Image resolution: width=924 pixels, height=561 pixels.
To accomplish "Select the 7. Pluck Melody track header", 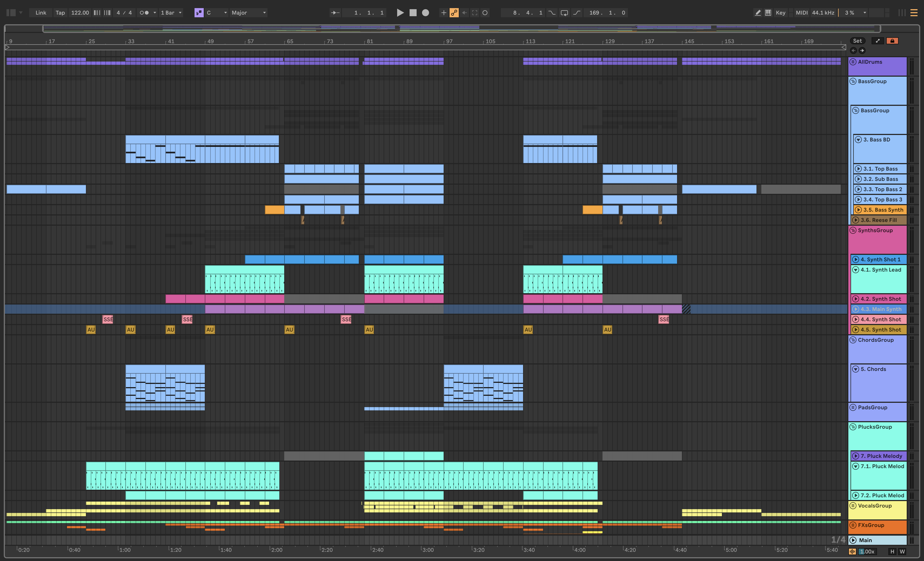I will 879,456.
